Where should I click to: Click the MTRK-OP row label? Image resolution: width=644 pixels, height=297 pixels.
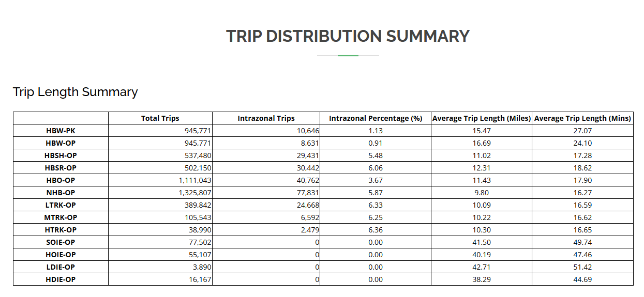pyautogui.click(x=61, y=217)
